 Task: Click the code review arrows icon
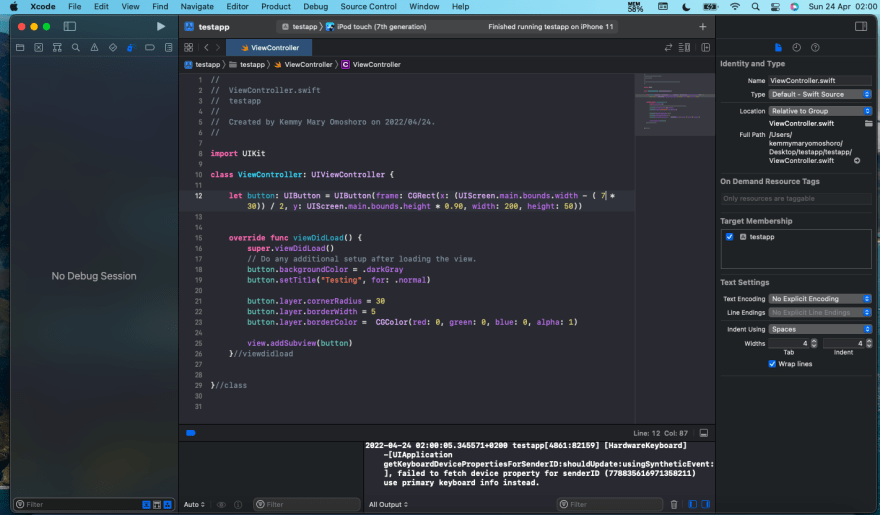[668, 48]
